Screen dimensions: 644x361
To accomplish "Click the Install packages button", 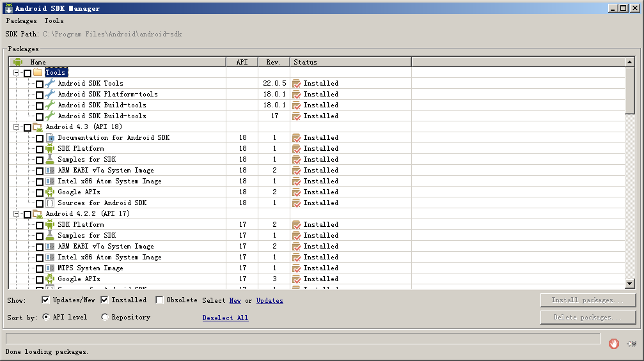I will pyautogui.click(x=588, y=300).
